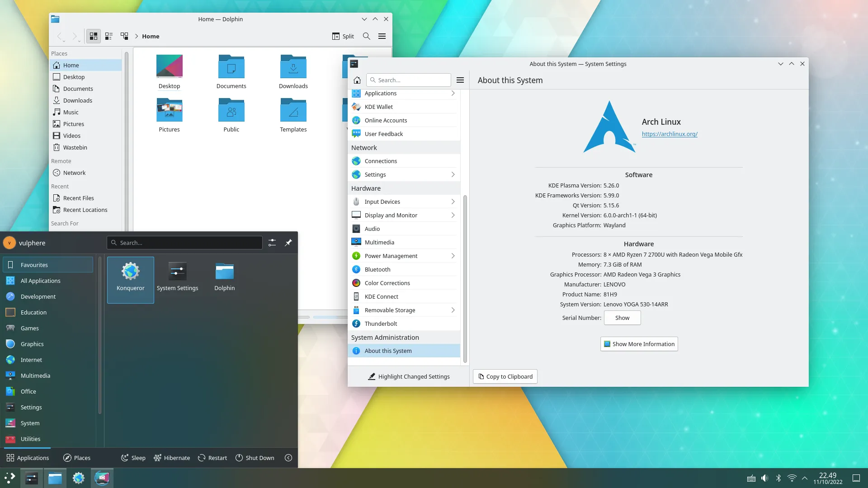Click the Bluetooth icon in the system tray

click(x=778, y=478)
